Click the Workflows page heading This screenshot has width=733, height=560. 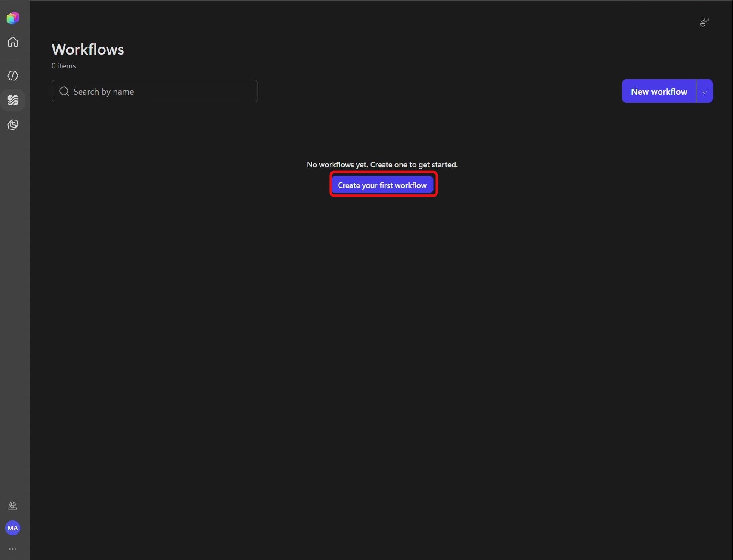click(x=88, y=49)
